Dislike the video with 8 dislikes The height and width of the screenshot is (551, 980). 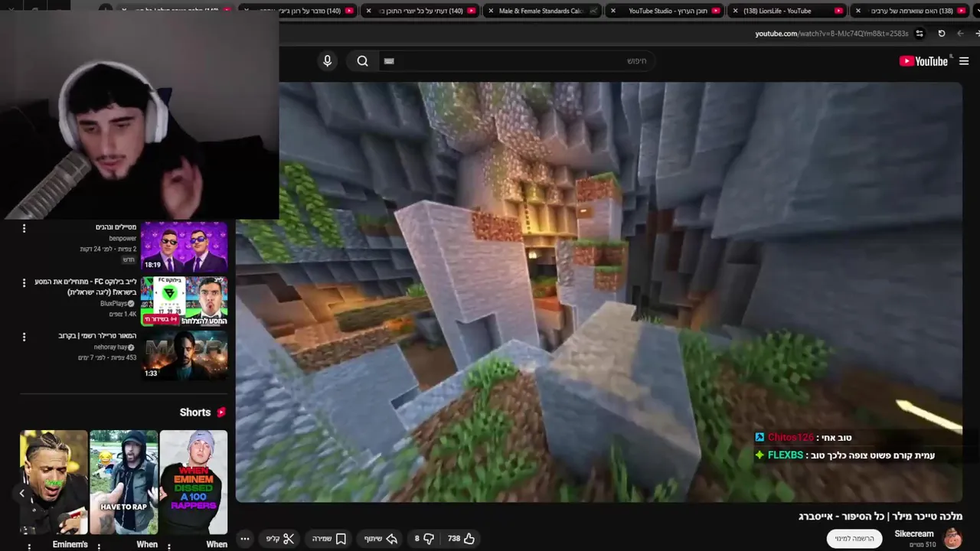(423, 539)
